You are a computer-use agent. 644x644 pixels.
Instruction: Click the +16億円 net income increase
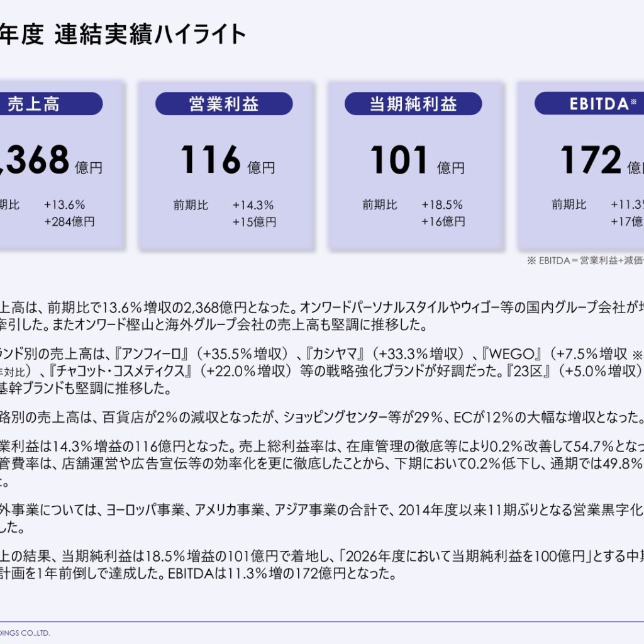pyautogui.click(x=443, y=222)
